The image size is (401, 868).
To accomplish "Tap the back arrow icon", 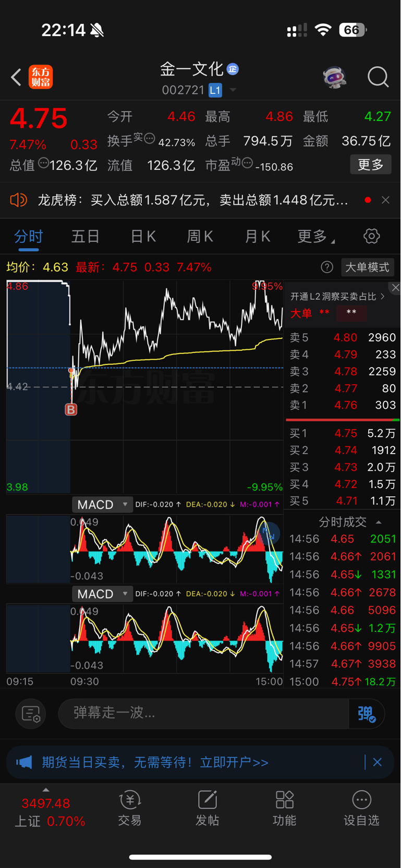I will tap(16, 77).
